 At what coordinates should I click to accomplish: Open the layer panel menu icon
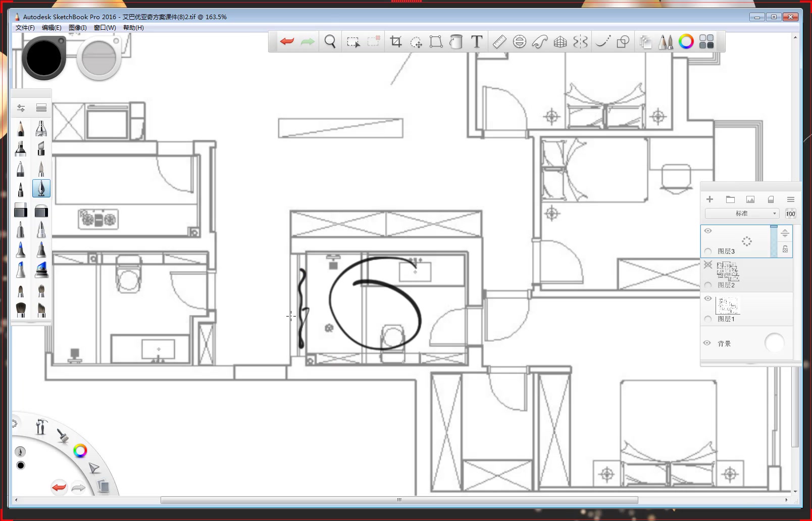pos(791,199)
